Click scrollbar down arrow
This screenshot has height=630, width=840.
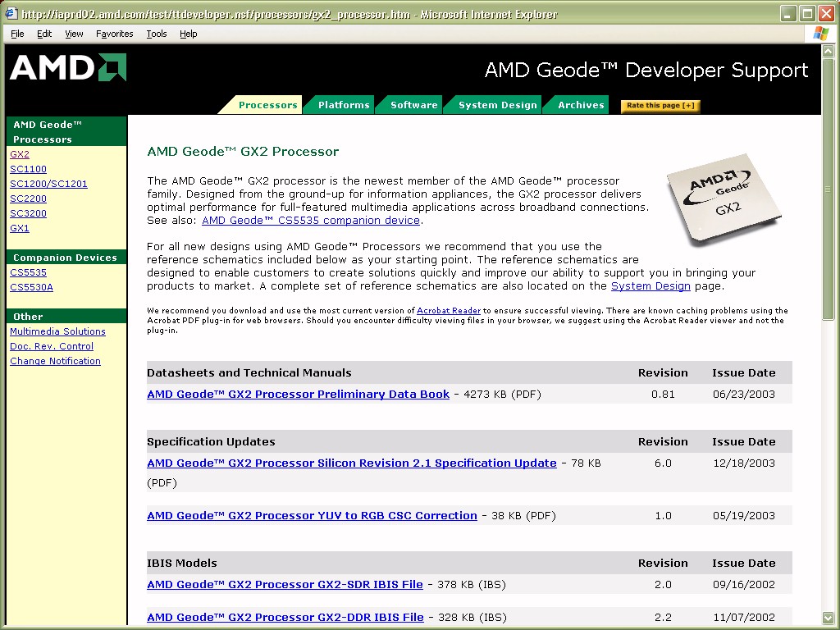tap(828, 617)
